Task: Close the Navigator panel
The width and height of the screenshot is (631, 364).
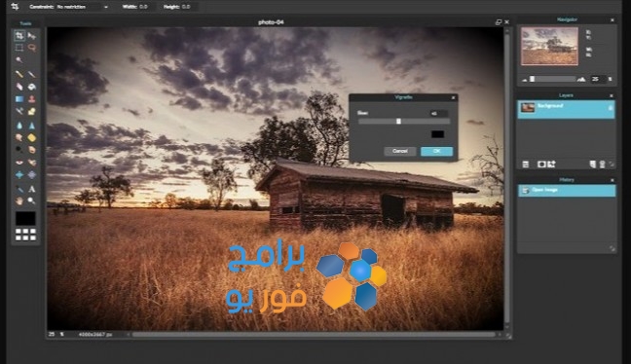Action: pyautogui.click(x=612, y=19)
